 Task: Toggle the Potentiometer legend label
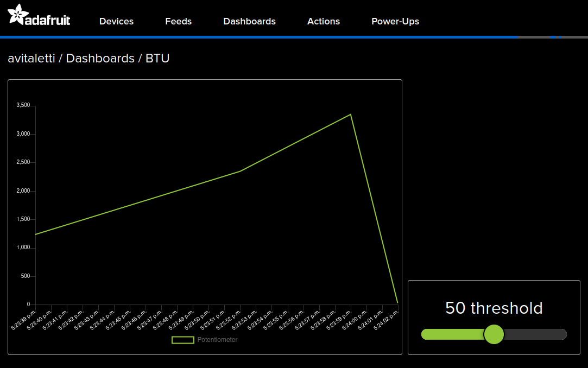(217, 340)
